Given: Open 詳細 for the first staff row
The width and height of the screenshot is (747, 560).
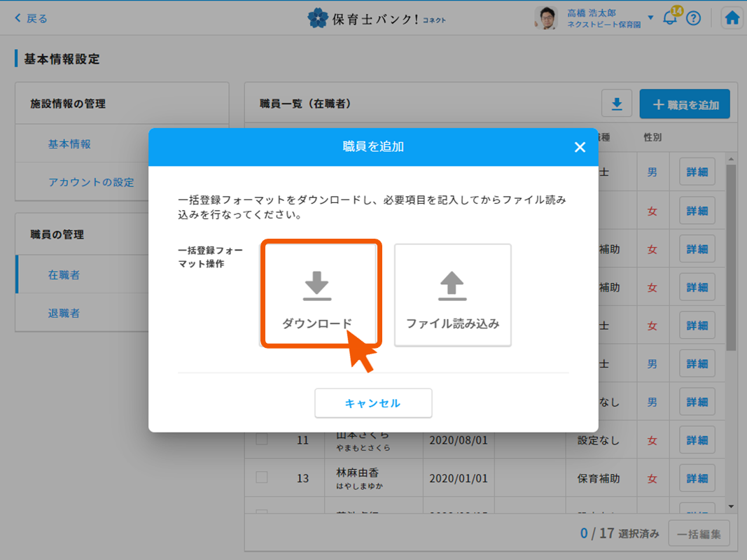Looking at the screenshot, I should click(x=697, y=172).
